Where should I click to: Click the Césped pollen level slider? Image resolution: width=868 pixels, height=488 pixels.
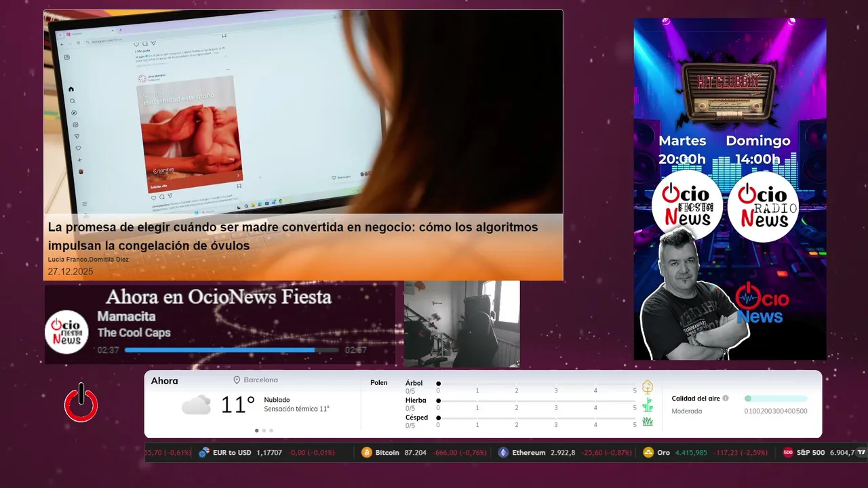[537, 418]
